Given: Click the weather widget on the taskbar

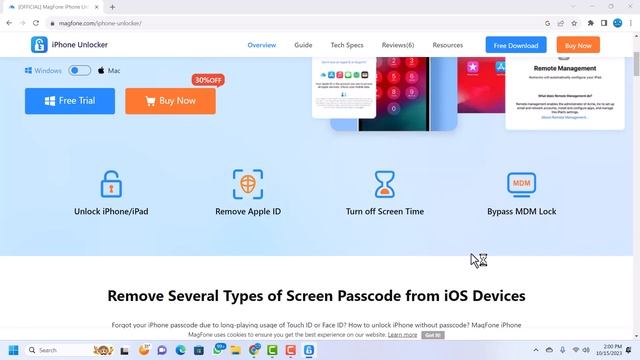Looking at the screenshot, I should (144, 350).
